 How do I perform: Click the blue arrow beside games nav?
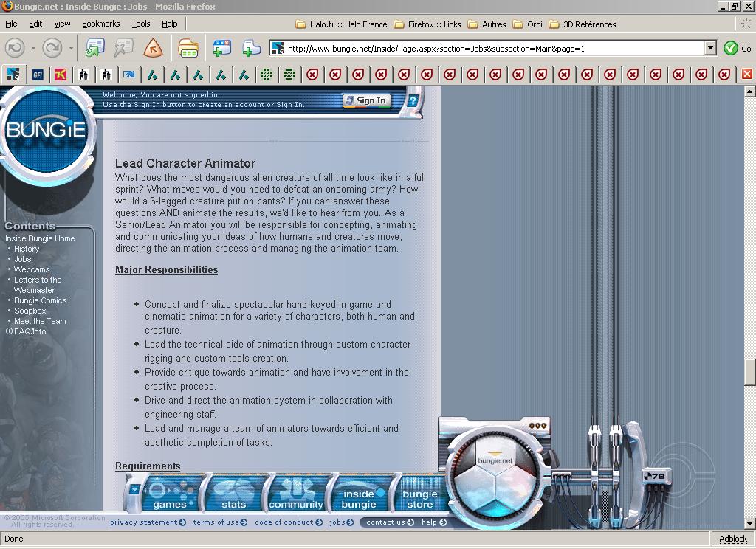tap(134, 490)
